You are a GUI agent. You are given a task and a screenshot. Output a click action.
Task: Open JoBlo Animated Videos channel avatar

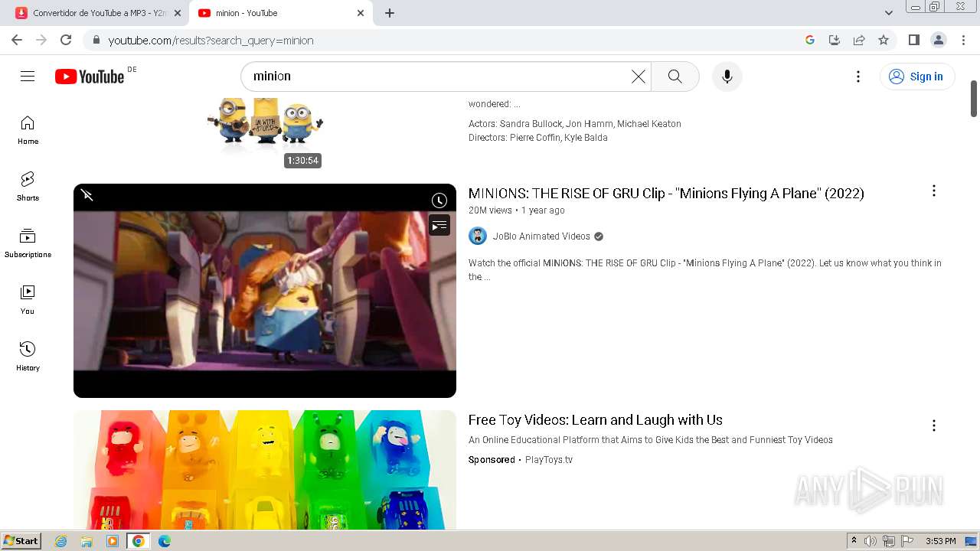coord(478,236)
